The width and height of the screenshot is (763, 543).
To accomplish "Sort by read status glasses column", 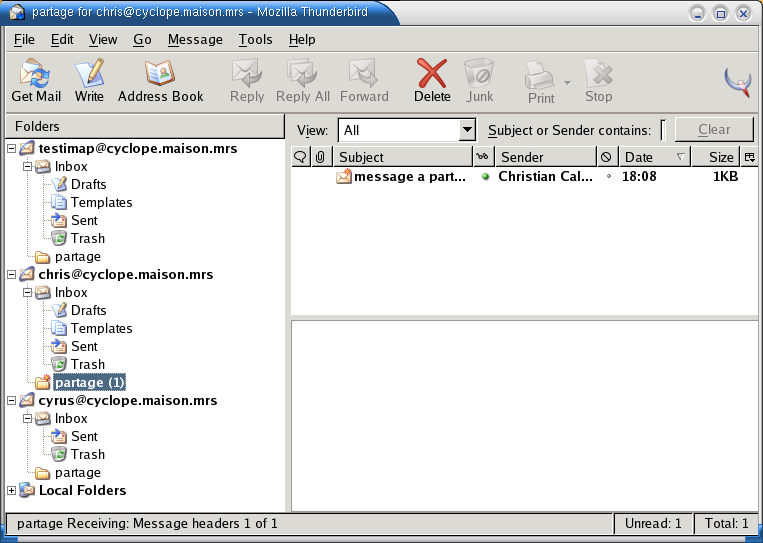I will (483, 157).
